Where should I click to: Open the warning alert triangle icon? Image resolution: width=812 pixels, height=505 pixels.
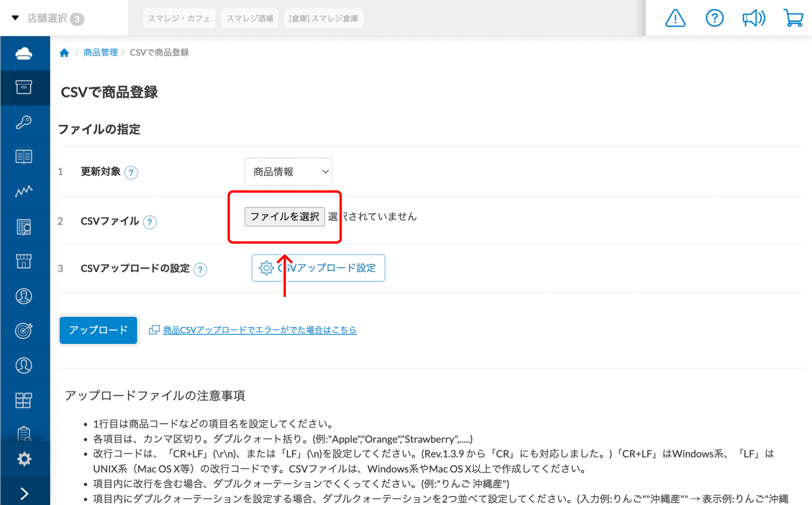click(x=675, y=18)
